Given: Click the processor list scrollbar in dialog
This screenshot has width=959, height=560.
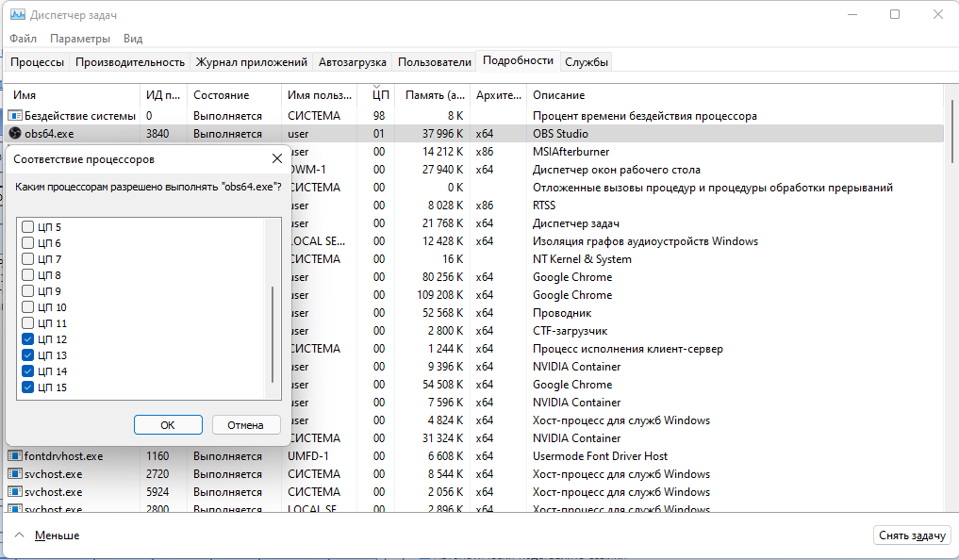Looking at the screenshot, I should tap(274, 335).
